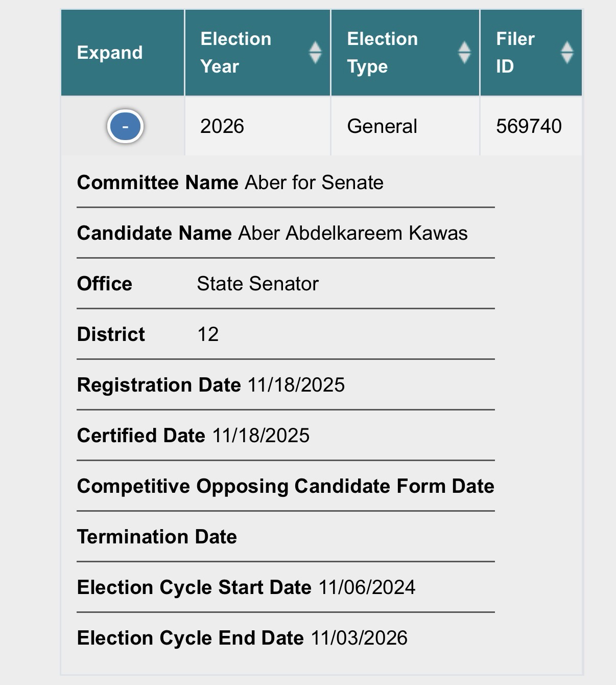
Task: Collapse the expanded row with minus button
Action: click(125, 126)
